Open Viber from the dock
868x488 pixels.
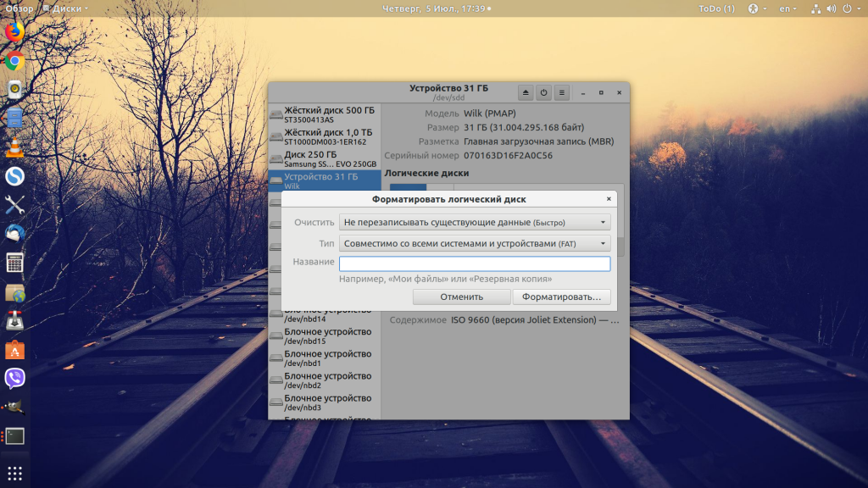coord(15,378)
